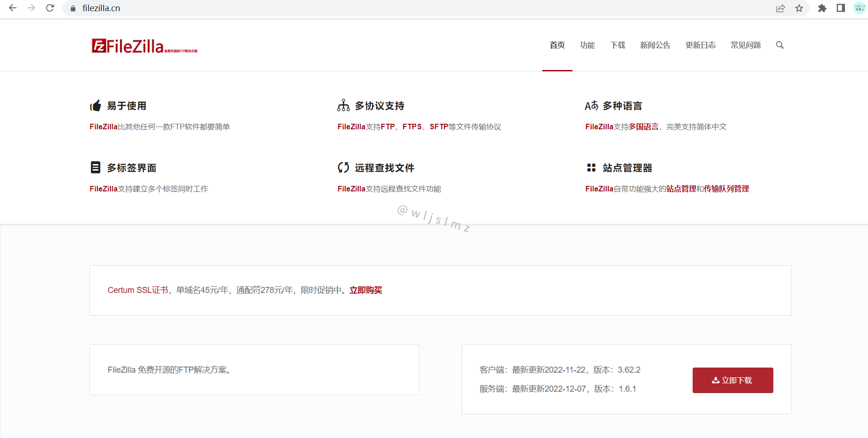Click FileZilla link under 多种语言
This screenshot has width=868, height=438.
(x=599, y=127)
